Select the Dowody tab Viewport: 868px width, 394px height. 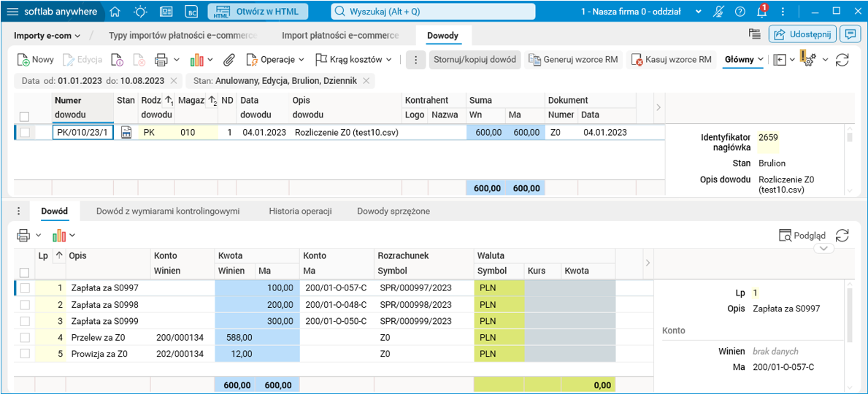443,36
